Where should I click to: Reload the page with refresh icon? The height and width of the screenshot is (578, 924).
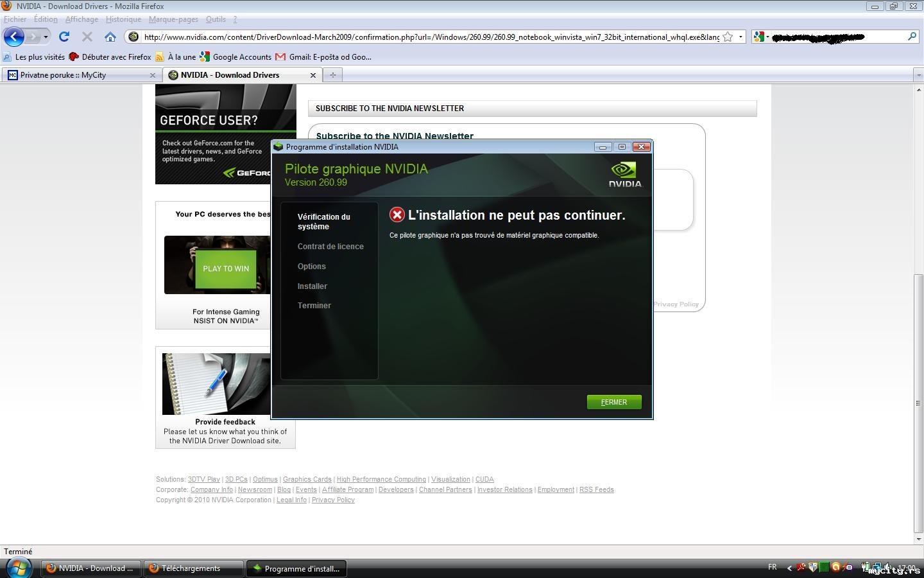pyautogui.click(x=64, y=37)
